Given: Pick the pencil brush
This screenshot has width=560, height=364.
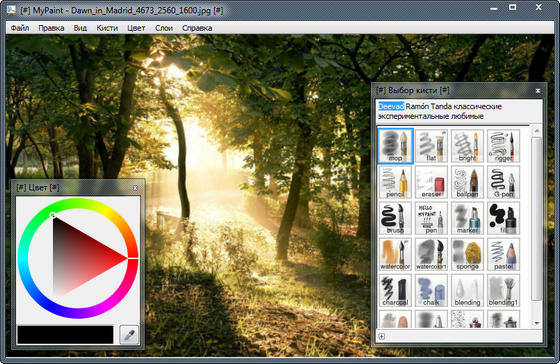Looking at the screenshot, I should point(395,182).
